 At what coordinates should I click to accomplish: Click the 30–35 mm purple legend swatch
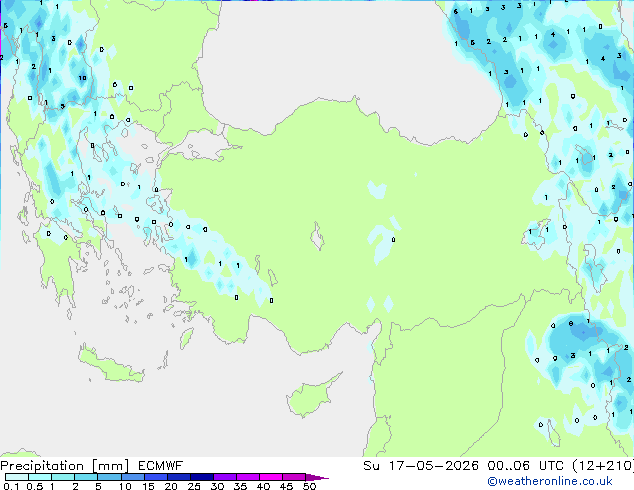(x=225, y=477)
